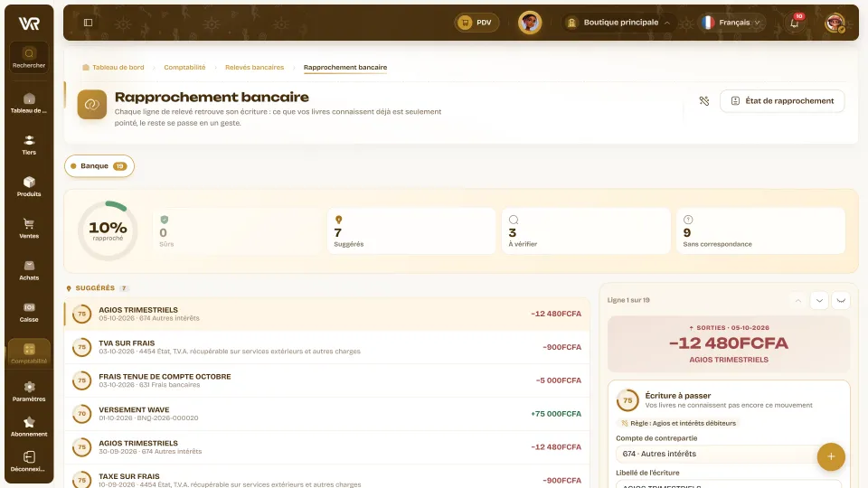Filter by Sûrs card showing 0
868x488 pixels.
pyautogui.click(x=236, y=230)
